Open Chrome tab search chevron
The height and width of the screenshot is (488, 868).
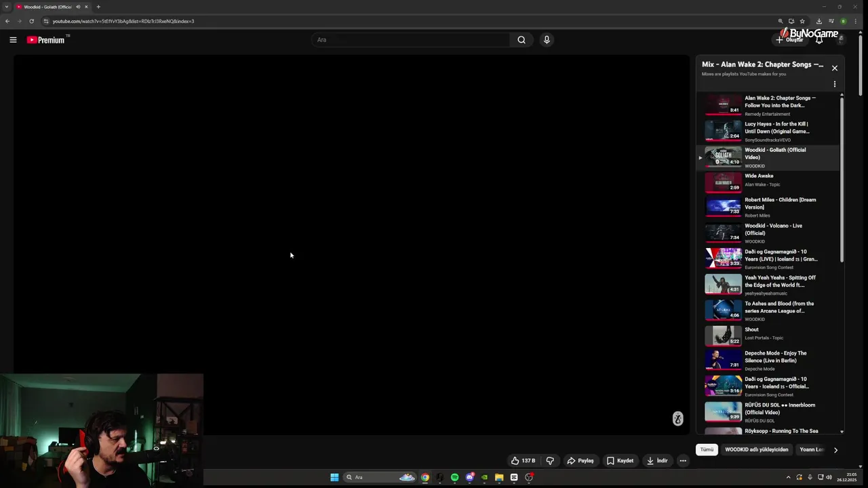7,7
